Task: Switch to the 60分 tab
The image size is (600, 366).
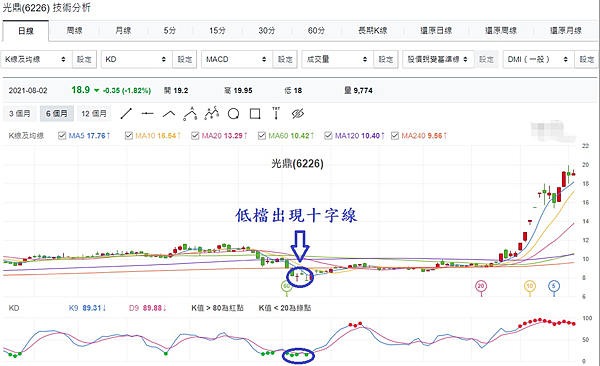Action: (x=316, y=31)
